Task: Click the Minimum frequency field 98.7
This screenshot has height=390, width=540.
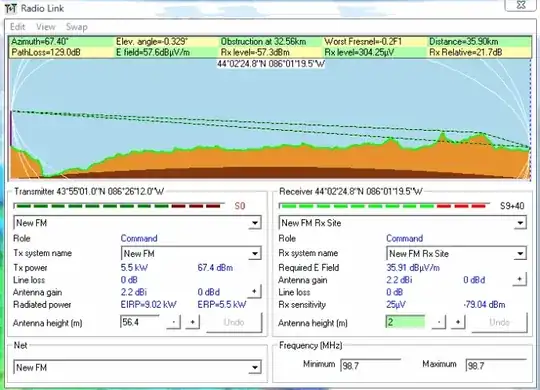Action: [371, 366]
